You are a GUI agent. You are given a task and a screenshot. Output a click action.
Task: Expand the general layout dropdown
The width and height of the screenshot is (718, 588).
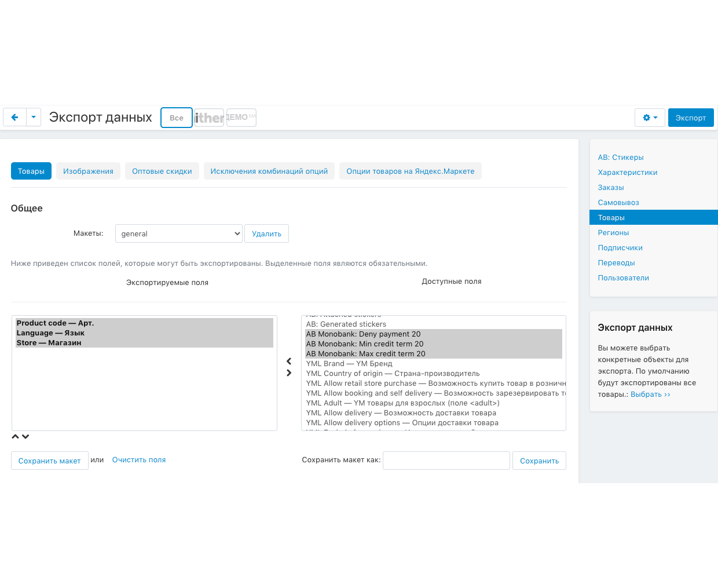(x=178, y=233)
